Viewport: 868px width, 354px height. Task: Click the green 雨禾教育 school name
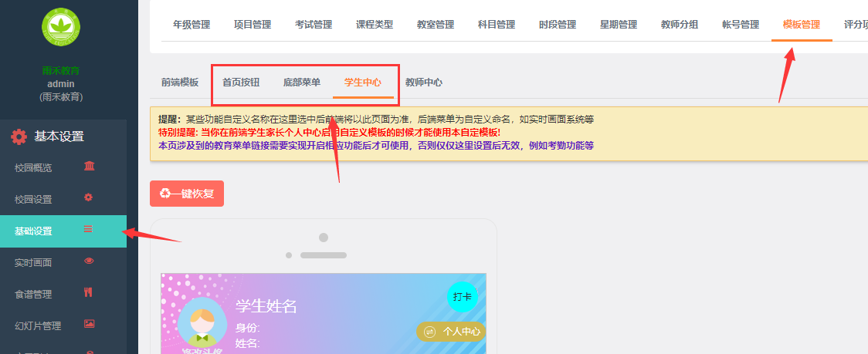click(x=61, y=71)
